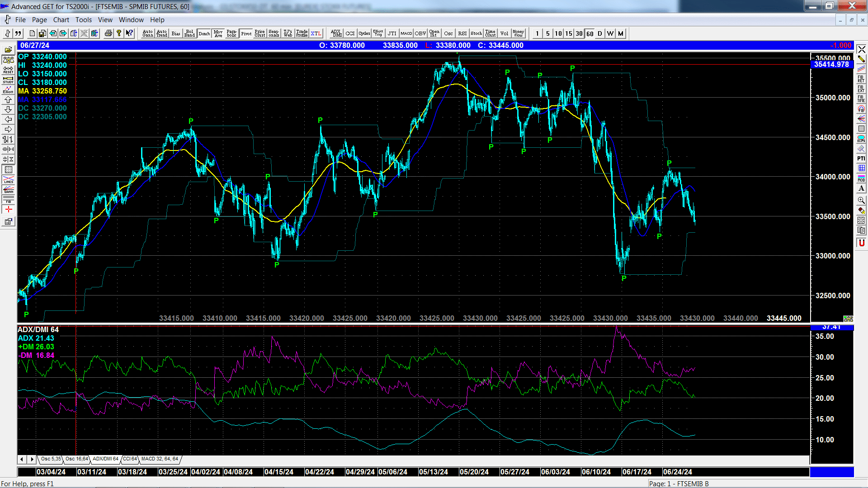Select the Elliott wave tool in sidebar

(x=8, y=89)
